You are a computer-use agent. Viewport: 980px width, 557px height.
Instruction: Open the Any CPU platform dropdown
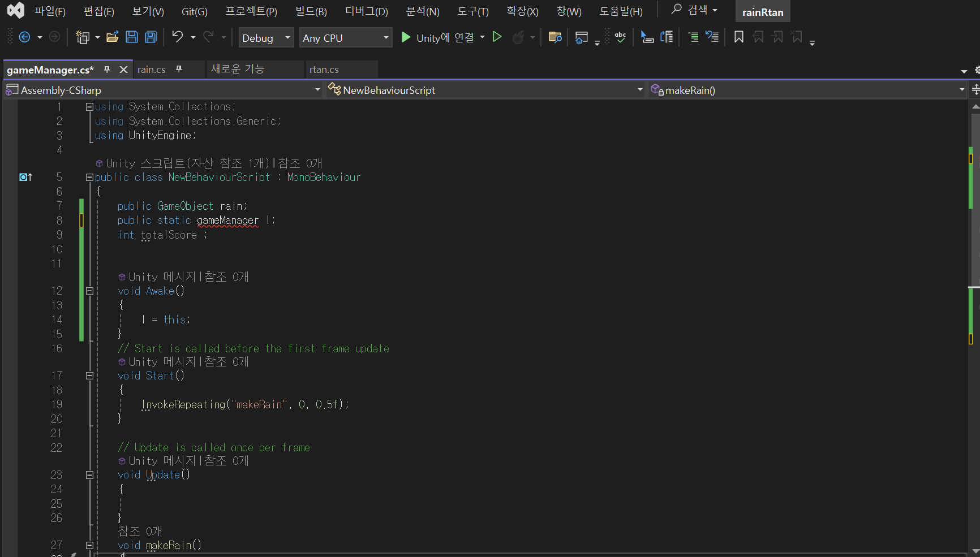(346, 38)
